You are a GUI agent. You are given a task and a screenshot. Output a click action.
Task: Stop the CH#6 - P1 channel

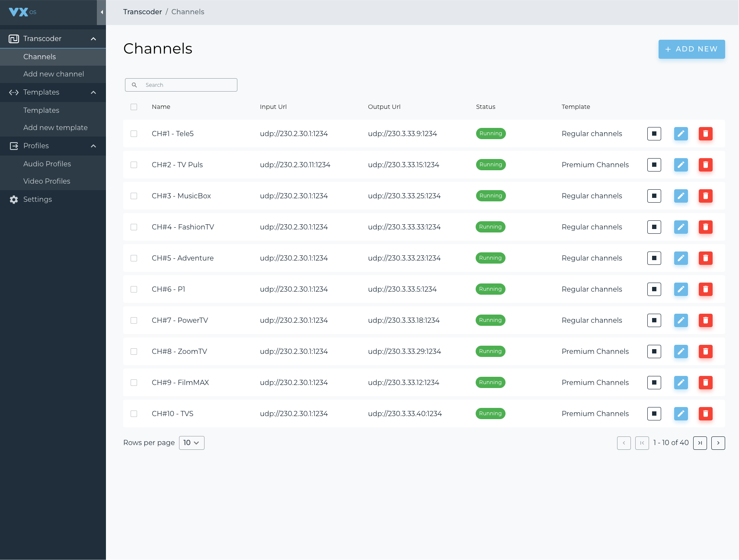point(654,289)
